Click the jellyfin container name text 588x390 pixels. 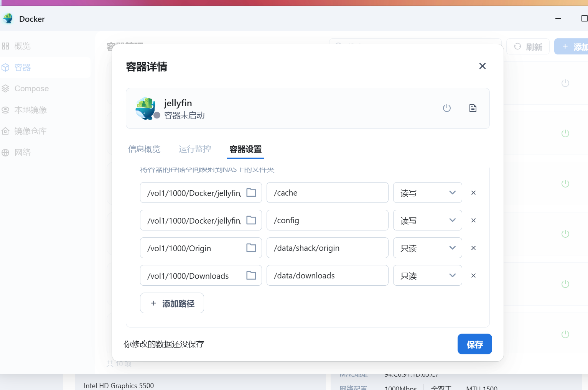[178, 103]
